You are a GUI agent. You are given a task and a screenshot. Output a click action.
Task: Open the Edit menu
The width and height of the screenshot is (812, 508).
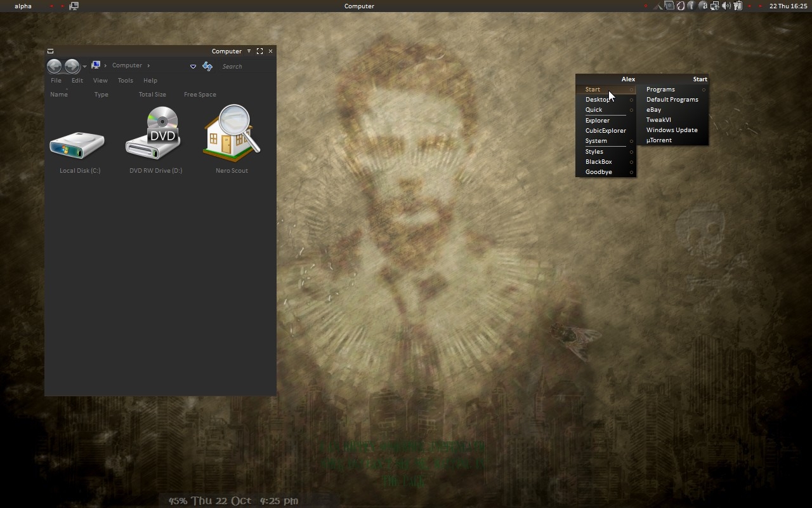pos(77,81)
